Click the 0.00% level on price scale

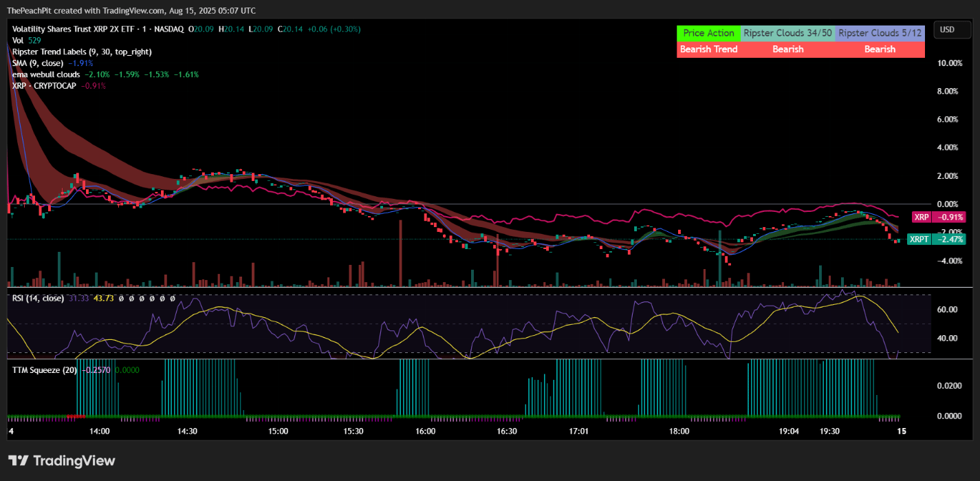click(x=946, y=204)
